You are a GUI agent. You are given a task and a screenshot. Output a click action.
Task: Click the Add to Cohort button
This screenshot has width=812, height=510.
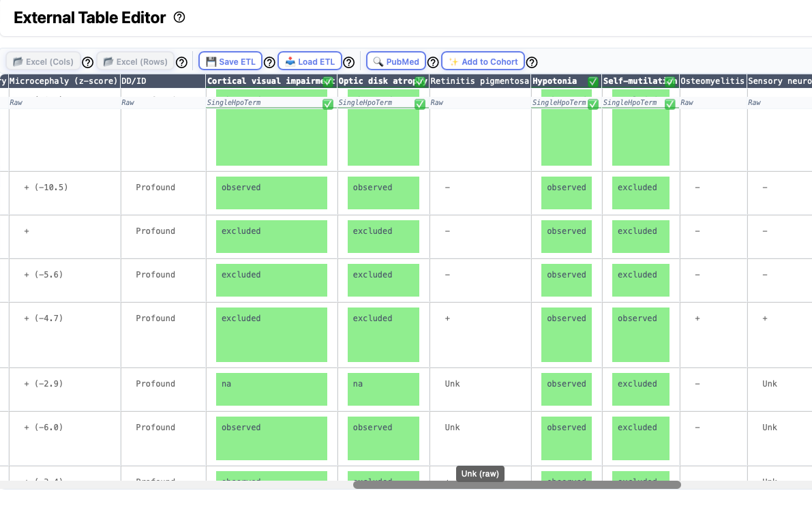(x=483, y=61)
